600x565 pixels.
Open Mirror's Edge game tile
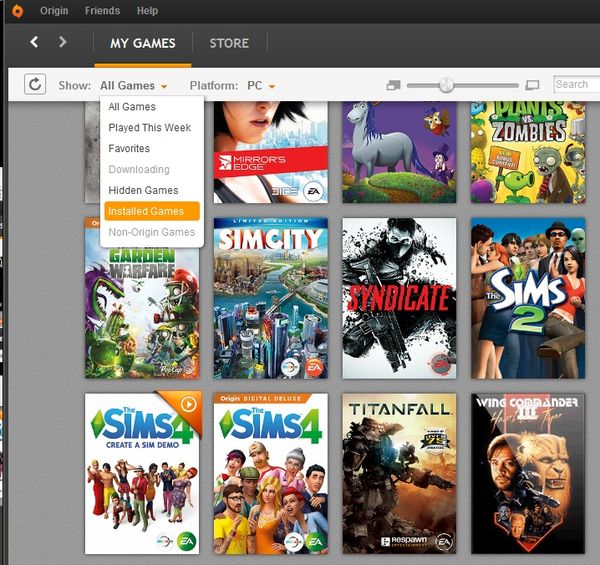pos(271,152)
